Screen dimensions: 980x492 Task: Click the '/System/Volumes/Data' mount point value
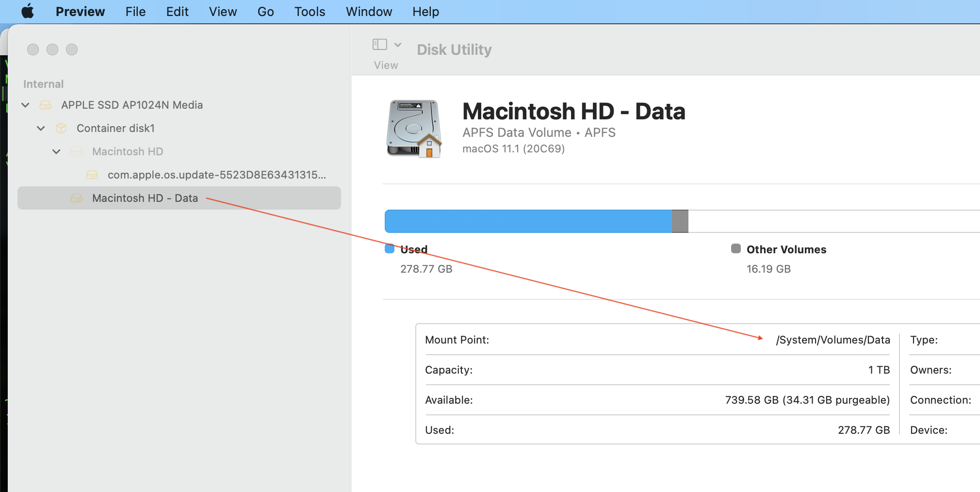tap(833, 340)
